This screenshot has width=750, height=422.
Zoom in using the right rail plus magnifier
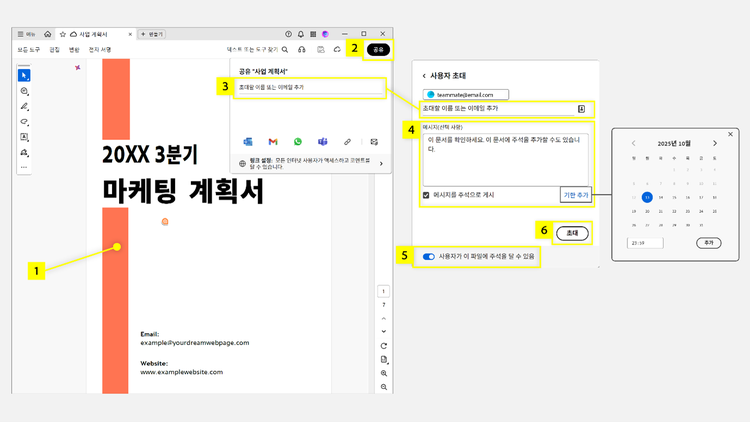point(384,373)
